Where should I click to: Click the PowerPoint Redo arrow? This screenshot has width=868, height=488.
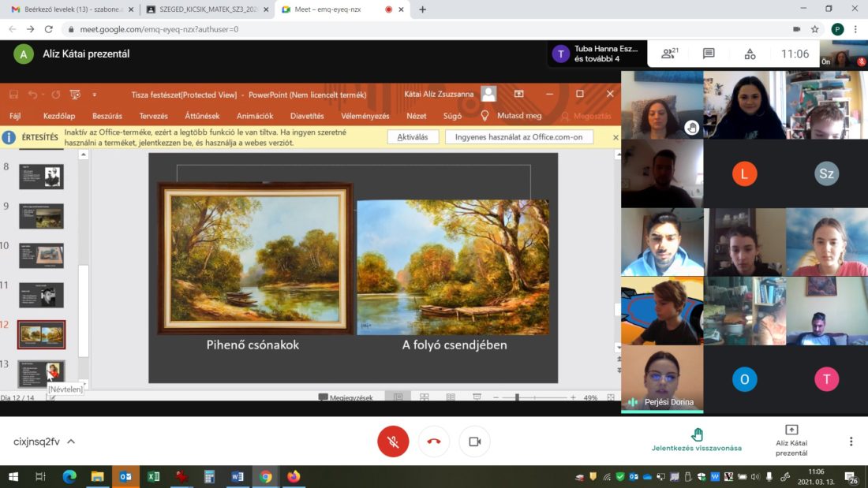[x=55, y=95]
